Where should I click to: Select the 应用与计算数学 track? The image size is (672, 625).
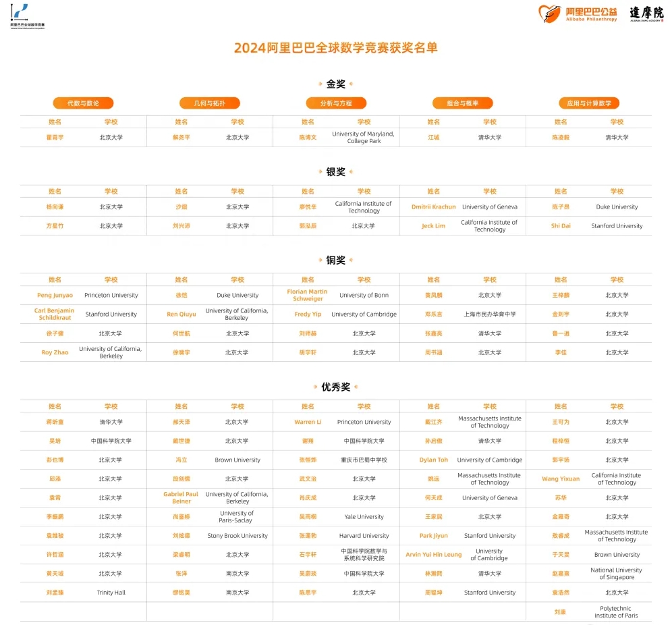point(589,103)
